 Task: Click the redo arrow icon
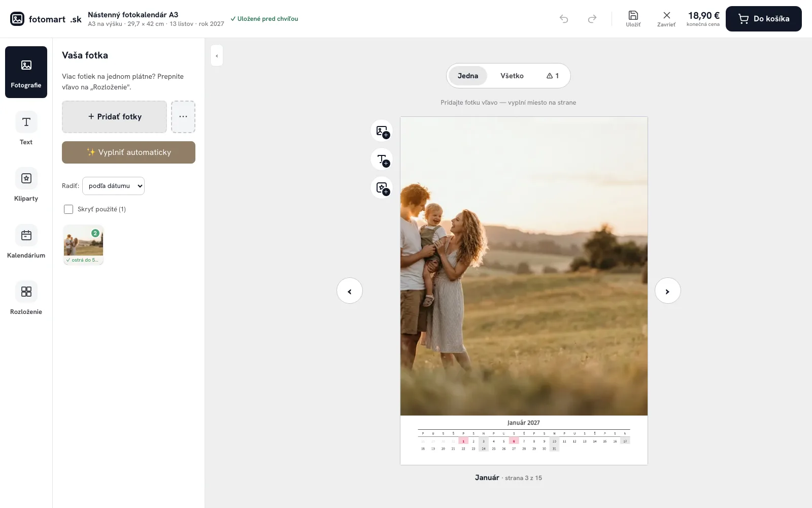click(592, 19)
